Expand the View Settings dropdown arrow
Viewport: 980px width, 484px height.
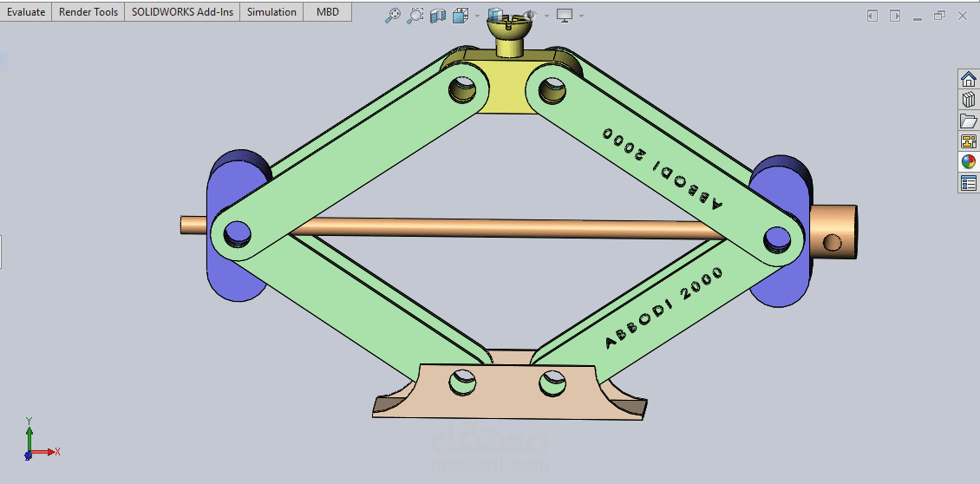(x=582, y=16)
